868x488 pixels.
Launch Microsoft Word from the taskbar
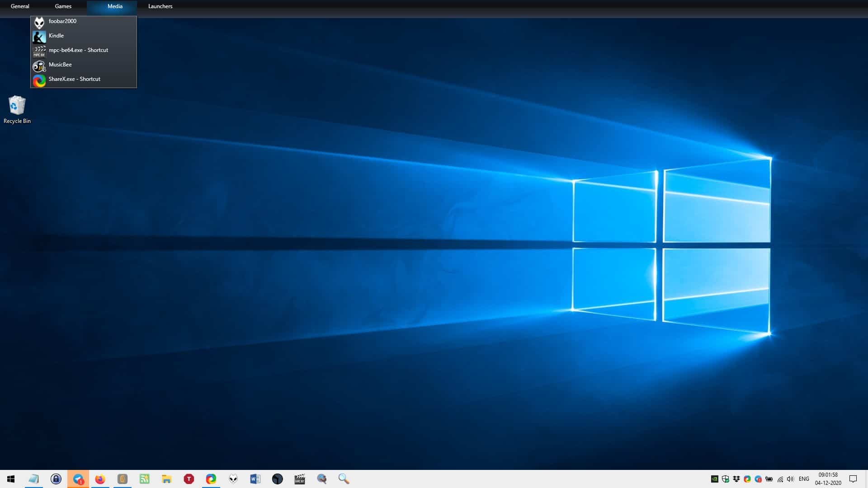pyautogui.click(x=255, y=479)
